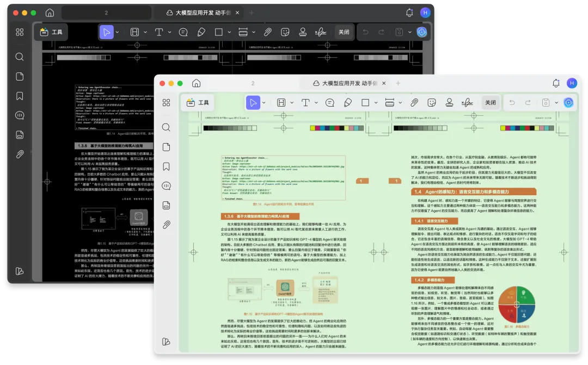Expand save options arrow in front window
The image size is (588, 365).
[x=556, y=103]
